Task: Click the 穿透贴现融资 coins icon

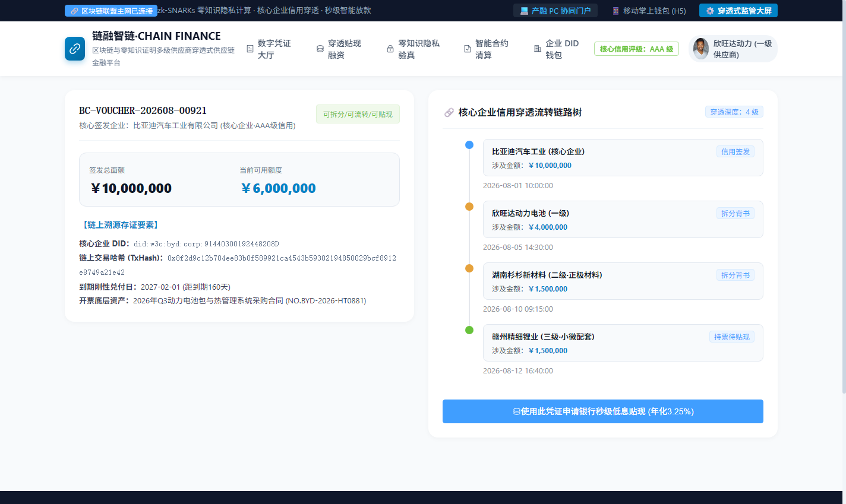Action: click(320, 49)
